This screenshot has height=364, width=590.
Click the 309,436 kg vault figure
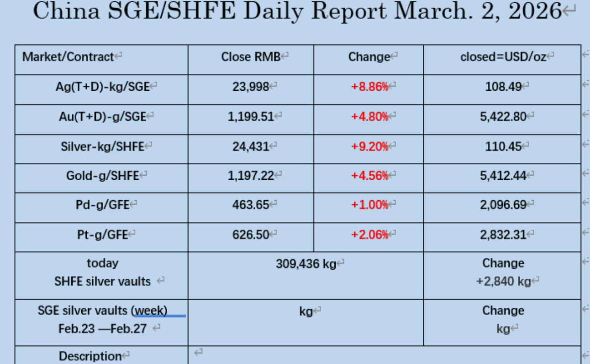[x=306, y=264]
